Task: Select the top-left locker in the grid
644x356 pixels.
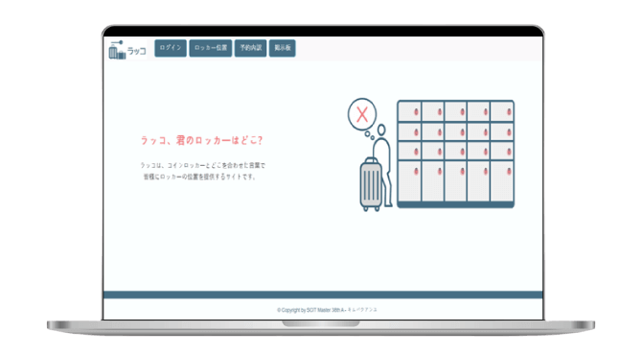Action: coord(409,112)
